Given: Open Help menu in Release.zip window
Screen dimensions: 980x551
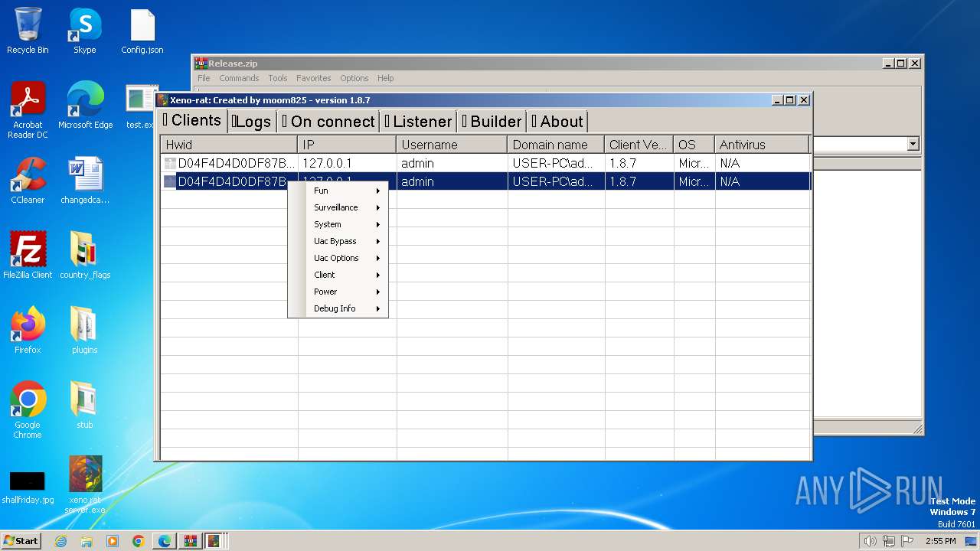Looking at the screenshot, I should click(386, 78).
